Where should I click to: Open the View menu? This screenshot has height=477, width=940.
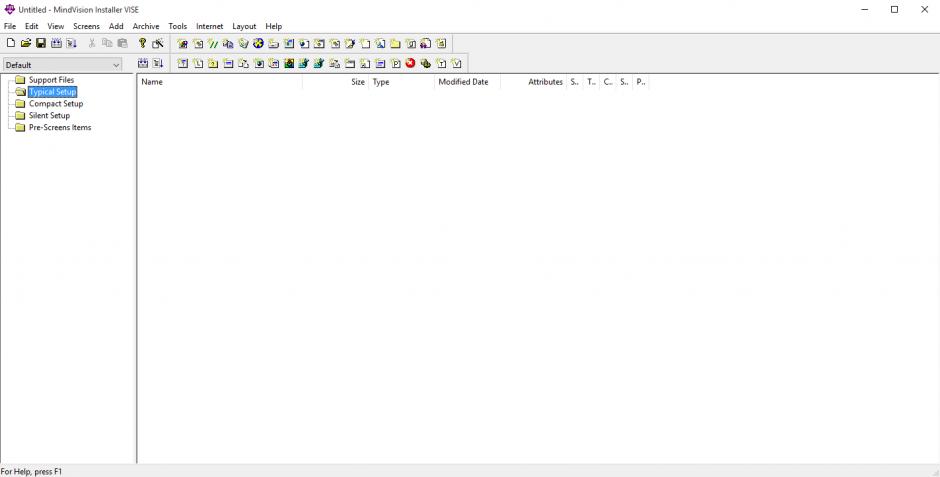coord(56,26)
